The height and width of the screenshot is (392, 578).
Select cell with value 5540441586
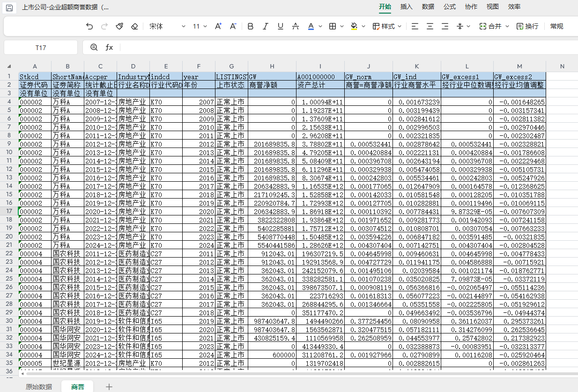pyautogui.click(x=272, y=245)
